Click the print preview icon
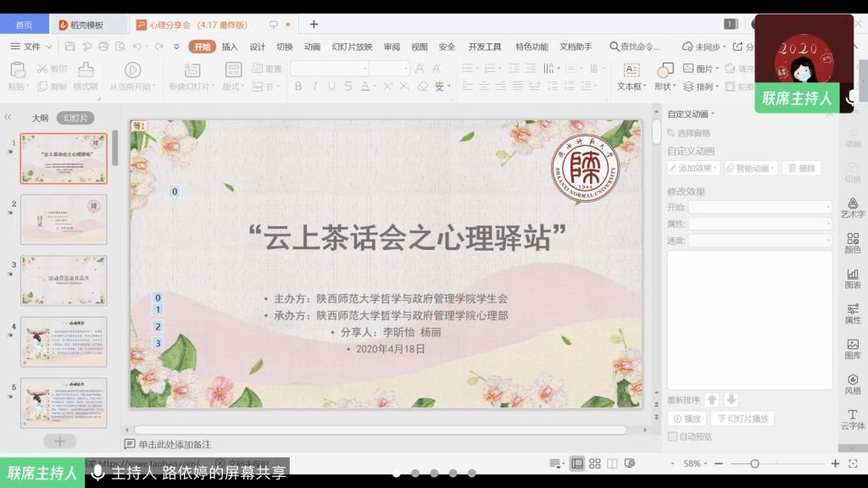The image size is (868, 488). 120,47
